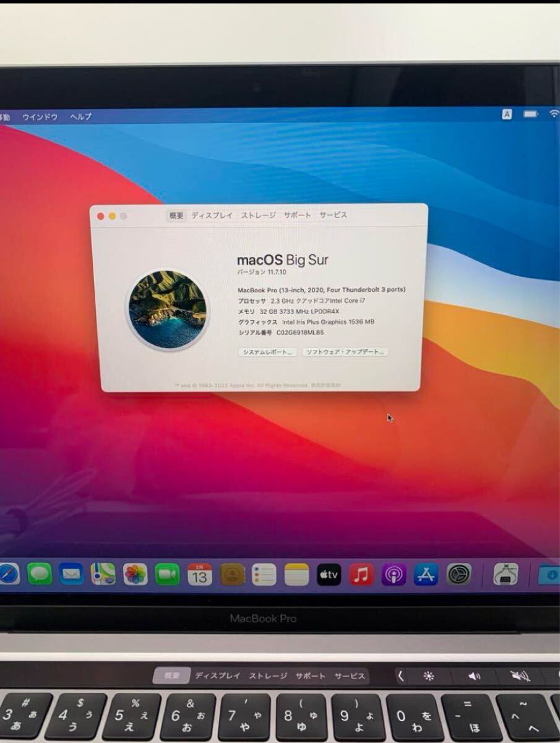Tap the Touch Bar mute icon
Screen dimensions: 560x743
click(520, 676)
